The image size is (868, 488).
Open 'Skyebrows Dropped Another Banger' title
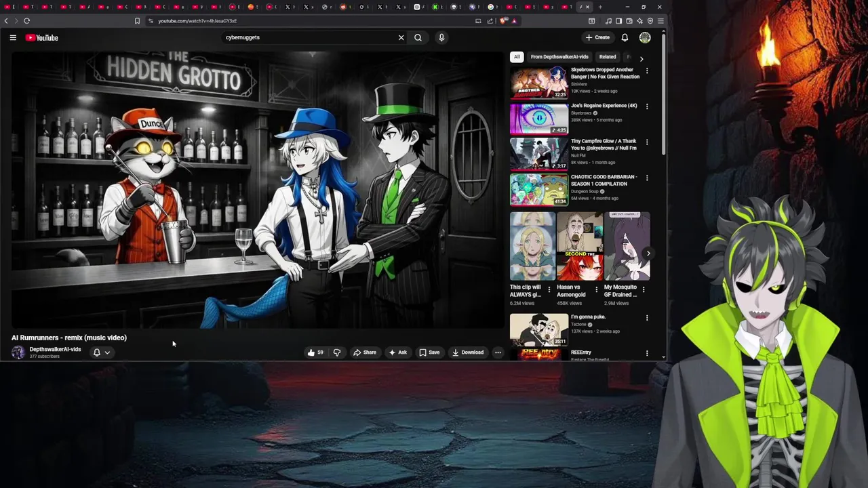[605, 73]
